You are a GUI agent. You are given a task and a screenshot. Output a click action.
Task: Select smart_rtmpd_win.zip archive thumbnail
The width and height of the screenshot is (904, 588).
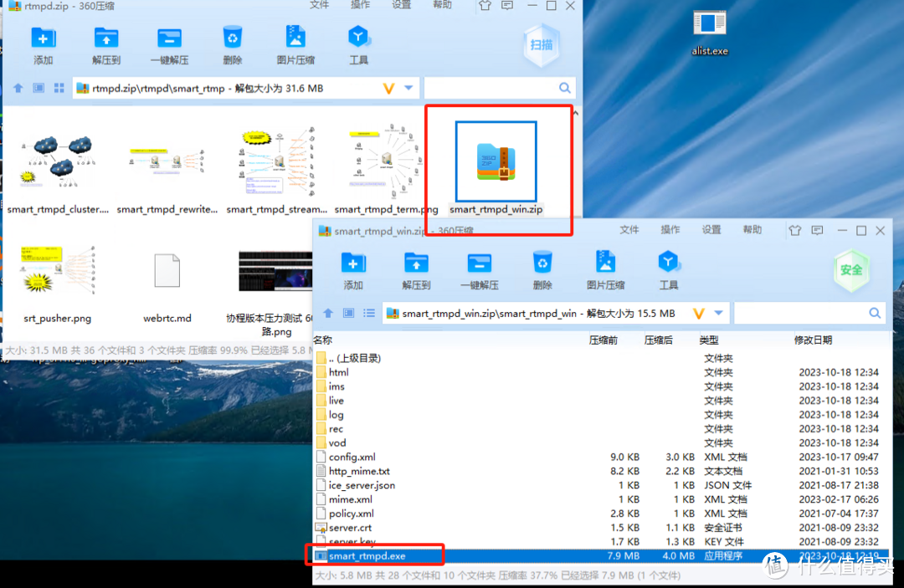point(496,161)
